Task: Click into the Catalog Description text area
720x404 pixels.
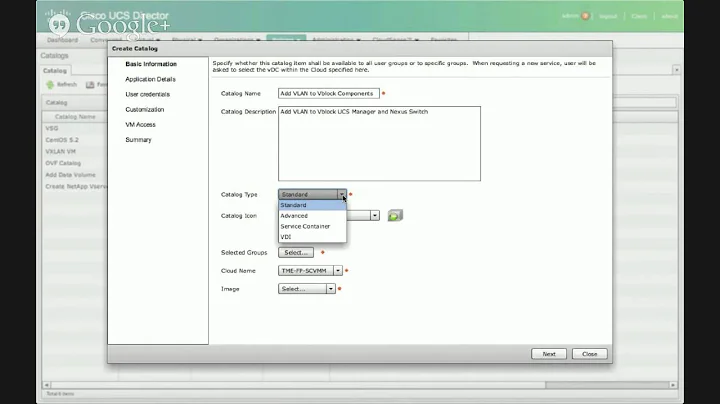Action: (379, 144)
